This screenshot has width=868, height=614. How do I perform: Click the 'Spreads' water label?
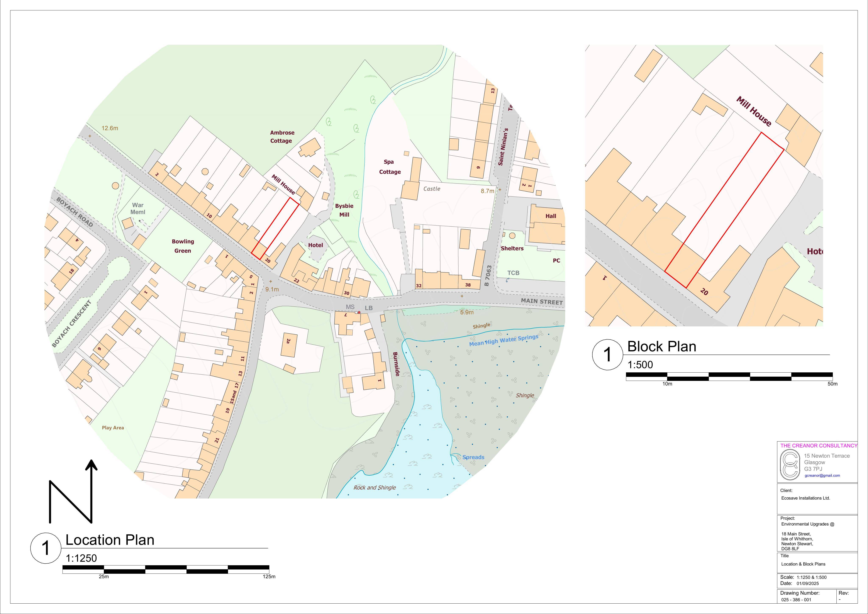473,457
